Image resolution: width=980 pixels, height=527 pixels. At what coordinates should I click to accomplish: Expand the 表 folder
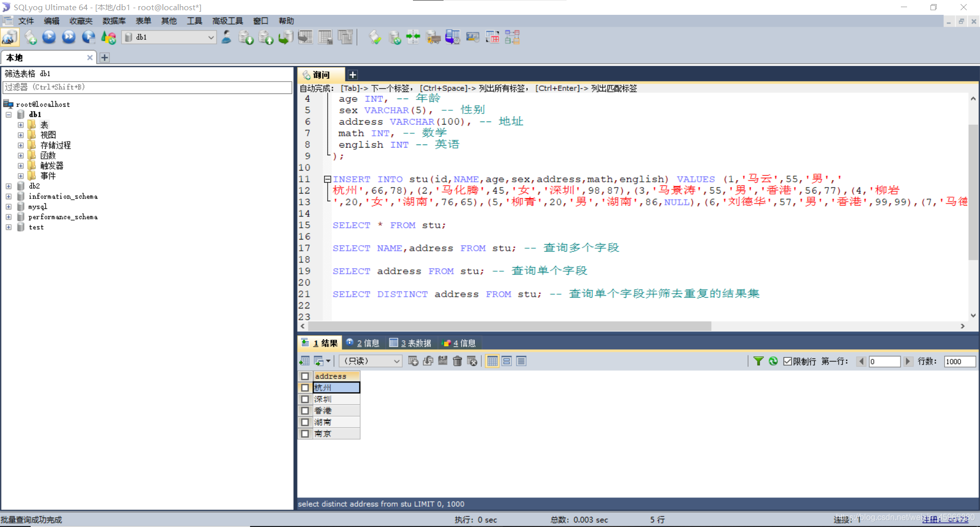pos(20,125)
